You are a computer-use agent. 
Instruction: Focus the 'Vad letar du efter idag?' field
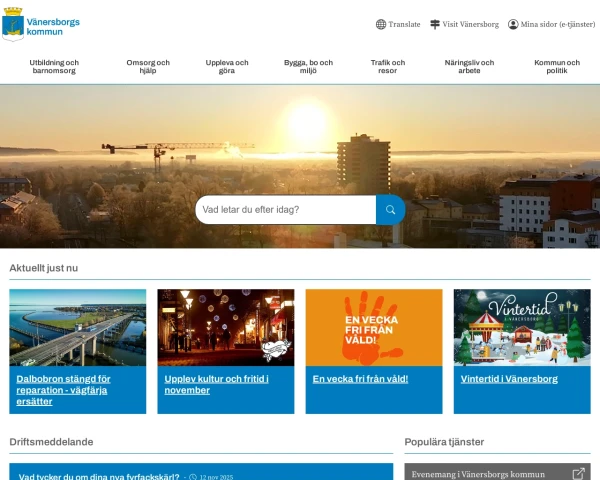click(x=285, y=210)
